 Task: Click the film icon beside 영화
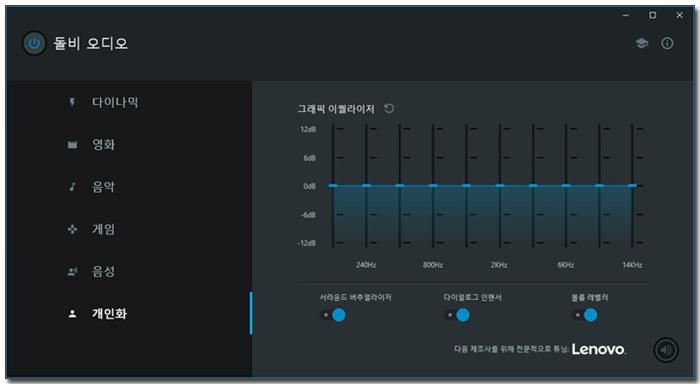coord(72,145)
